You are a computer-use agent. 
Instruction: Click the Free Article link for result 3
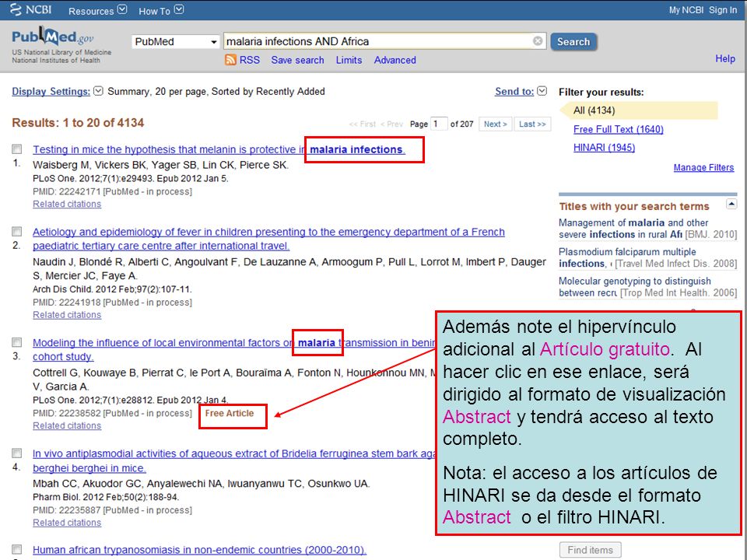229,413
